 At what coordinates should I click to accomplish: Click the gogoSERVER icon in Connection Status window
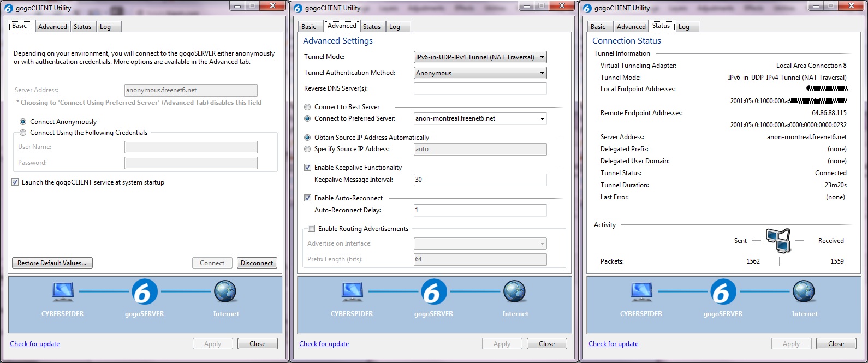coord(723,292)
